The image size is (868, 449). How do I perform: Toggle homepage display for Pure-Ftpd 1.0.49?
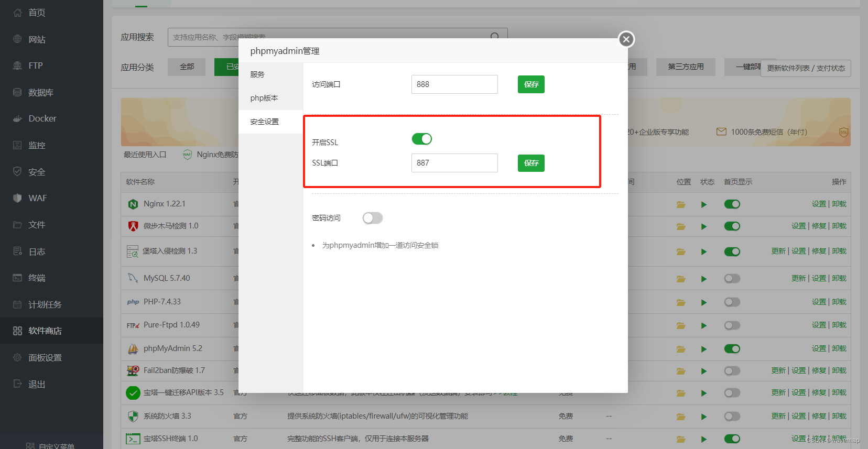(732, 325)
